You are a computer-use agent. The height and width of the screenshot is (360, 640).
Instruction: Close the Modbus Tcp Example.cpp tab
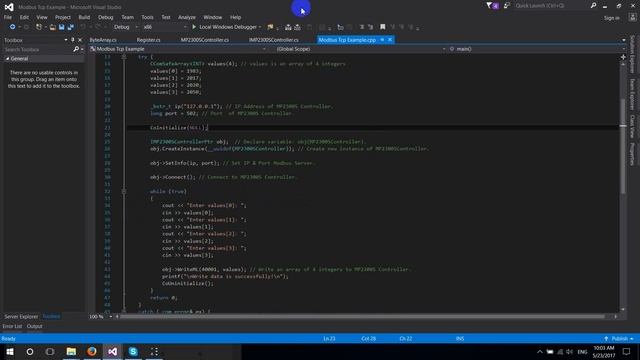point(390,40)
